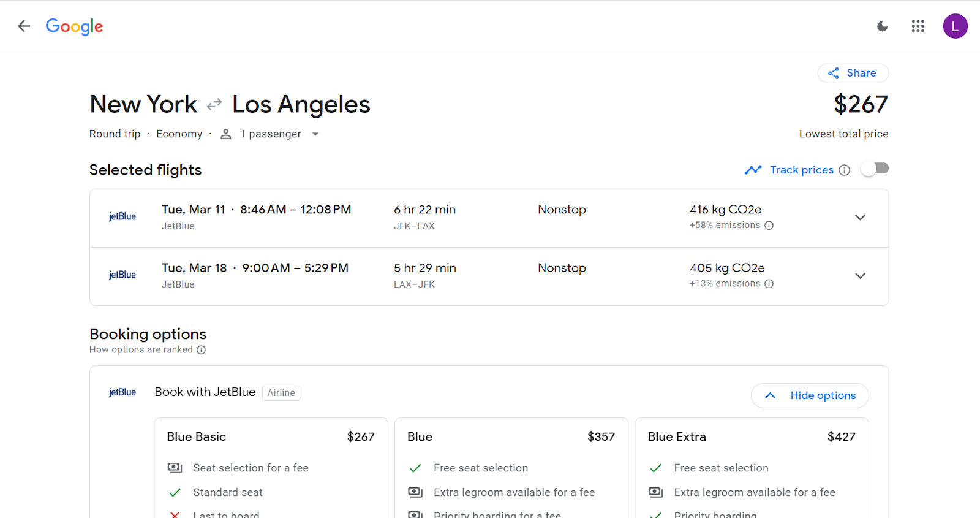The height and width of the screenshot is (518, 980).
Task: Open the Track prices info icon
Action: click(845, 170)
